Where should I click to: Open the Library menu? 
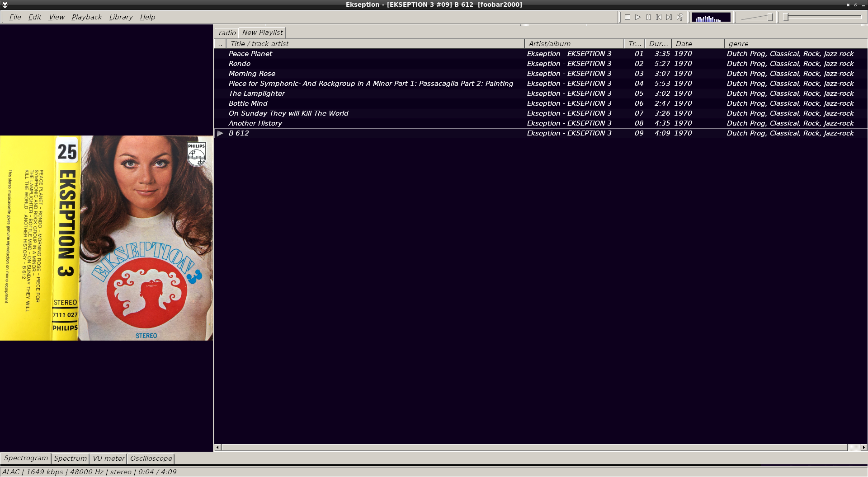pyautogui.click(x=121, y=17)
